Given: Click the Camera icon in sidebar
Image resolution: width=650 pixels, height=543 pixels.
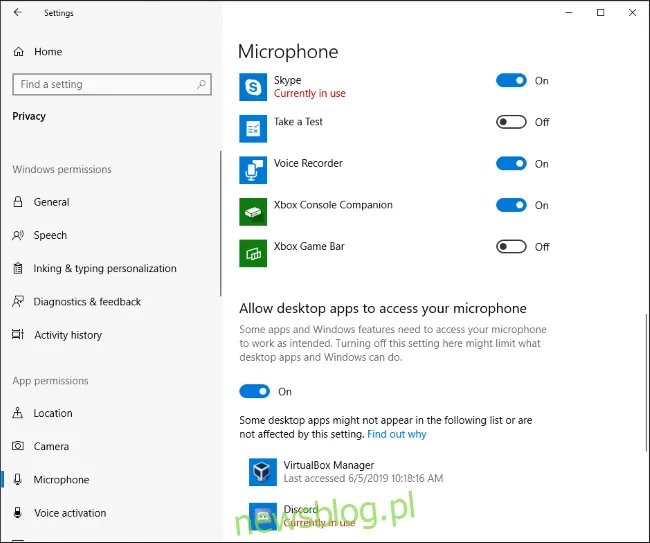Looking at the screenshot, I should [18, 446].
